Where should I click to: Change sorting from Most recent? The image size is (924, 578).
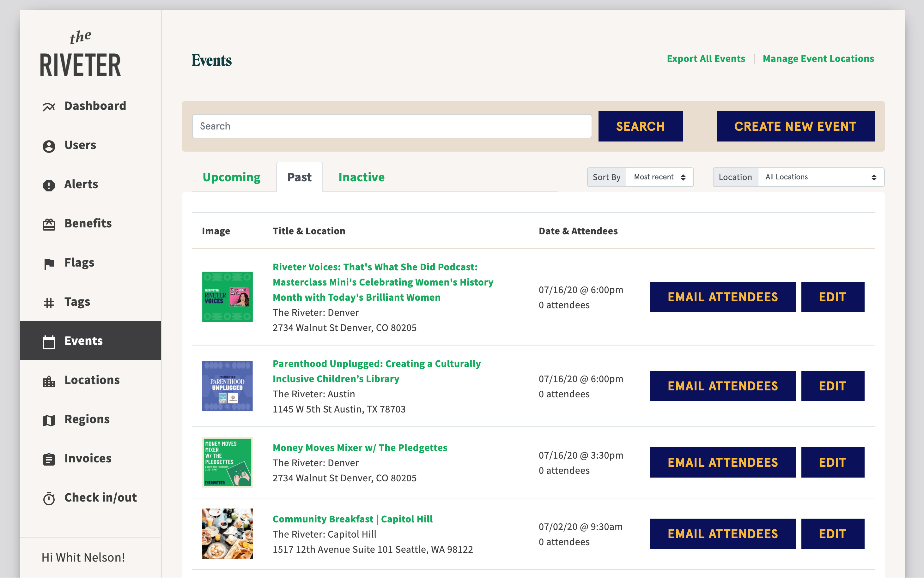point(660,177)
